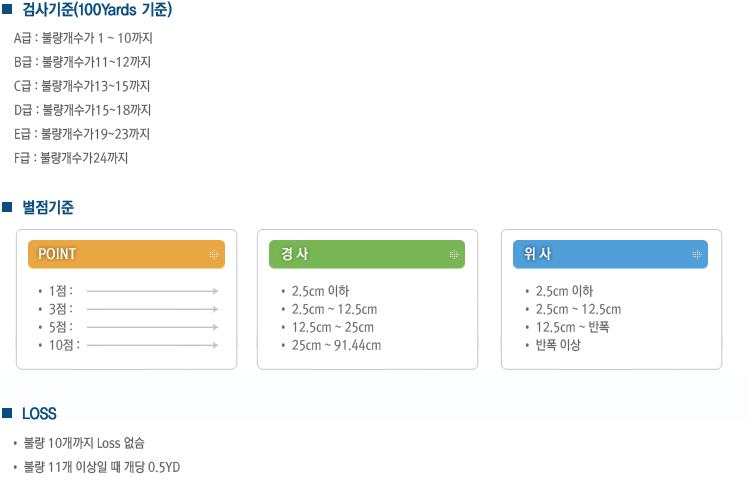Click the 불량 10개까지 Loss 없슴 line
The height and width of the screenshot is (504, 749).
point(84,443)
